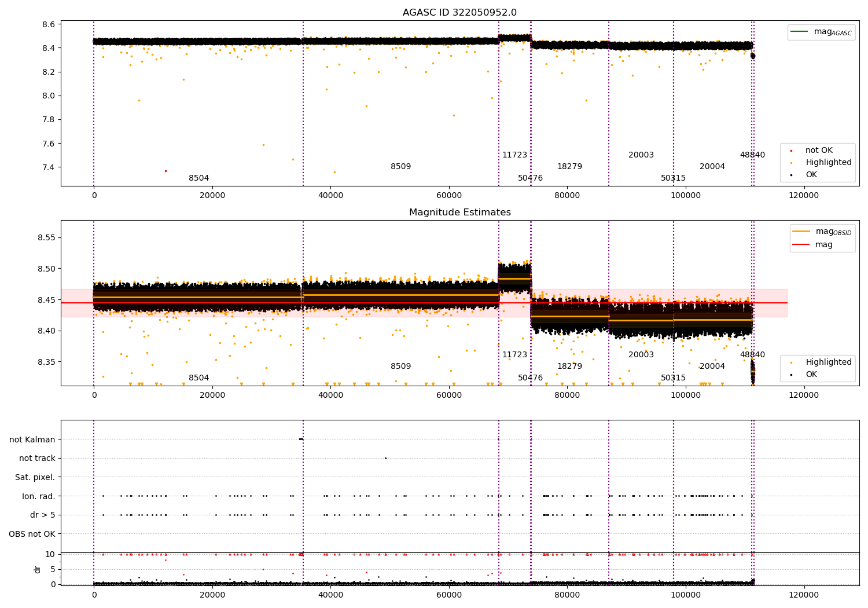Screen dimensions: 868x608
Task: Click OBSID label 8504 in AGASC ID plot
Action: (x=199, y=178)
